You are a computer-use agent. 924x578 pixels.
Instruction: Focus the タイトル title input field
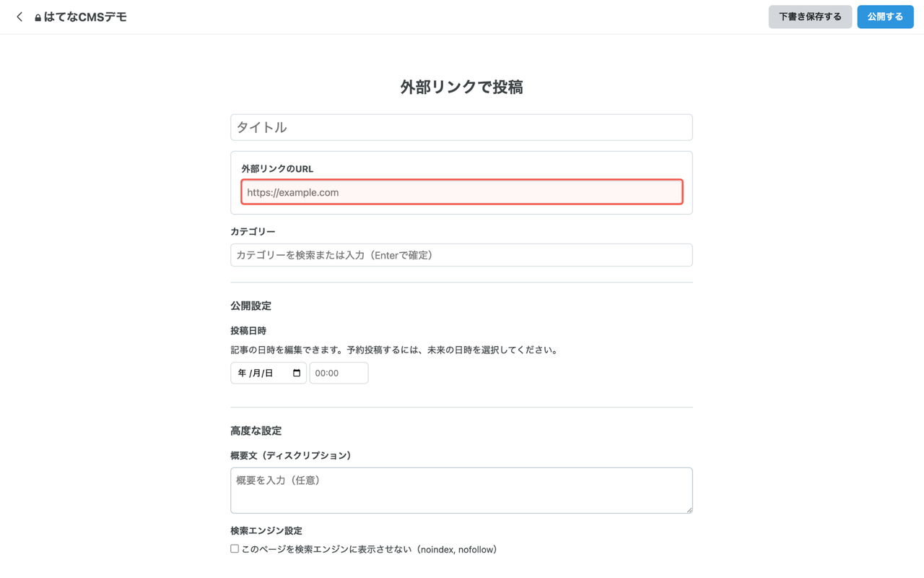pyautogui.click(x=461, y=127)
